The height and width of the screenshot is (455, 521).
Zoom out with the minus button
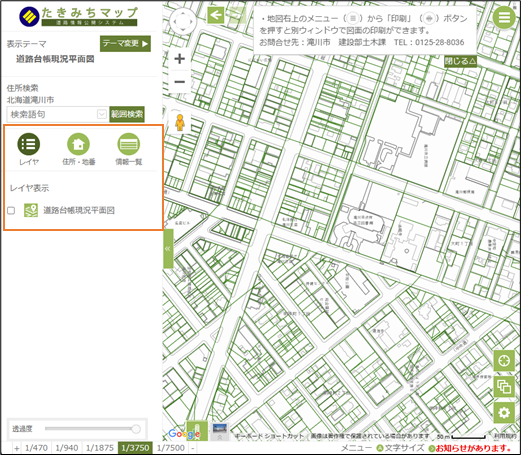point(180,82)
